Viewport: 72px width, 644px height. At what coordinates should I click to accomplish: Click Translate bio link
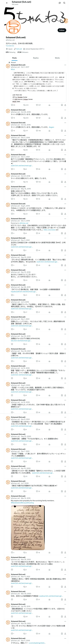[10, 46]
